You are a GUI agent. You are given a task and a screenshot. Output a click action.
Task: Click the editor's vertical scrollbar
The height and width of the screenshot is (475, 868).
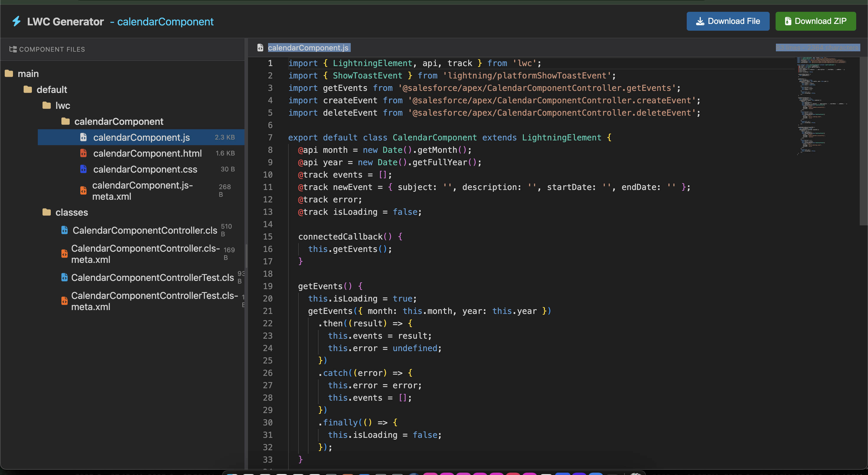[x=863, y=141]
